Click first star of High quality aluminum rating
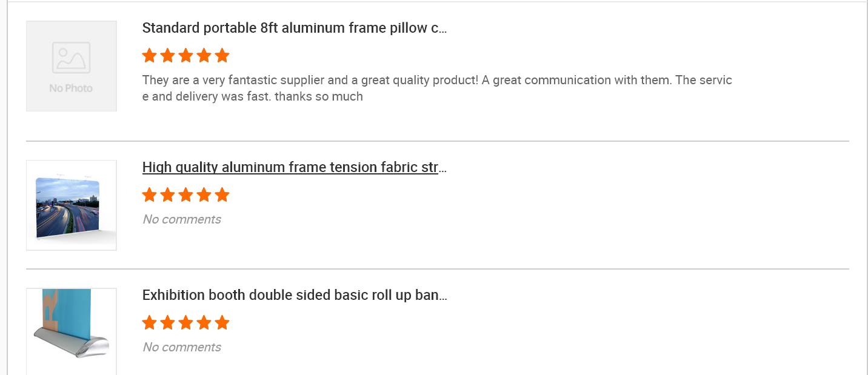Screen dimensions: 868x375 point(150,195)
